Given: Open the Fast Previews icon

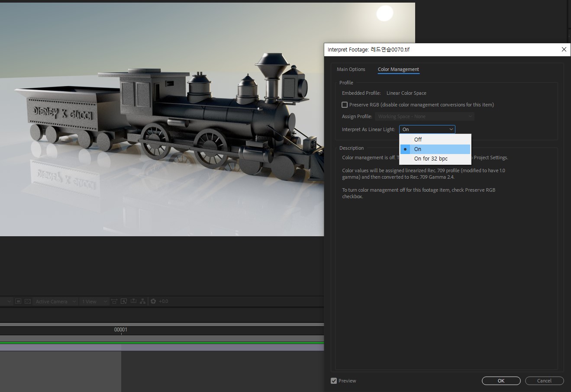Looking at the screenshot, I should coord(124,301).
